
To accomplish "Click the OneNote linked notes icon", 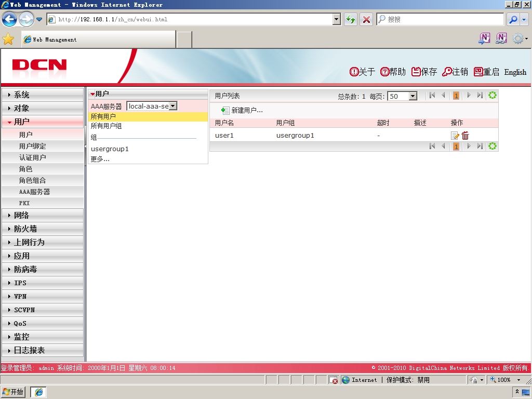I will click(x=501, y=38).
